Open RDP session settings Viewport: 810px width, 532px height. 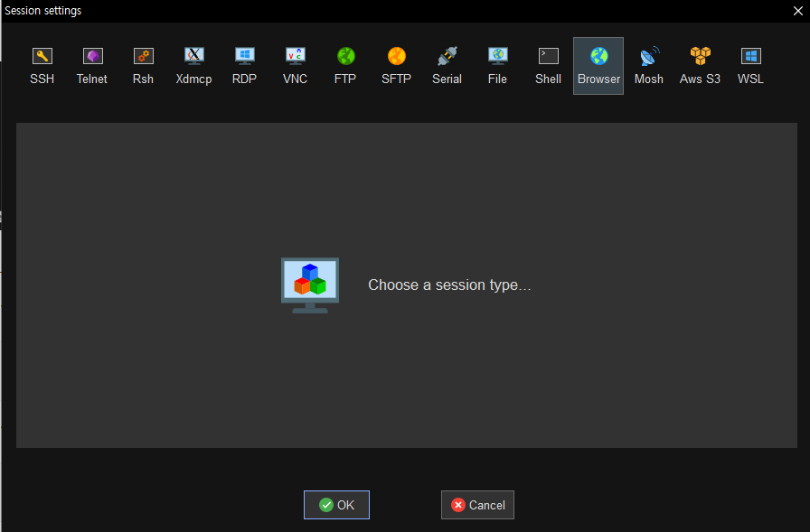pos(244,66)
